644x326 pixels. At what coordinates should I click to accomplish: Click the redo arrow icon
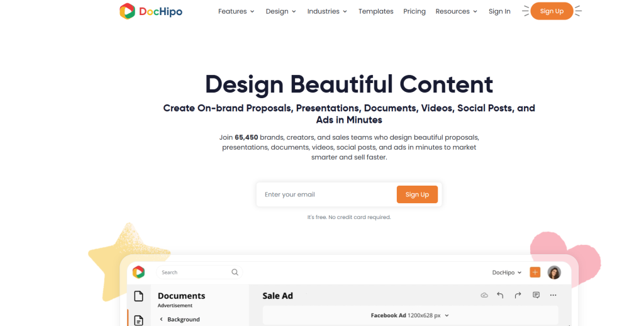click(x=518, y=295)
